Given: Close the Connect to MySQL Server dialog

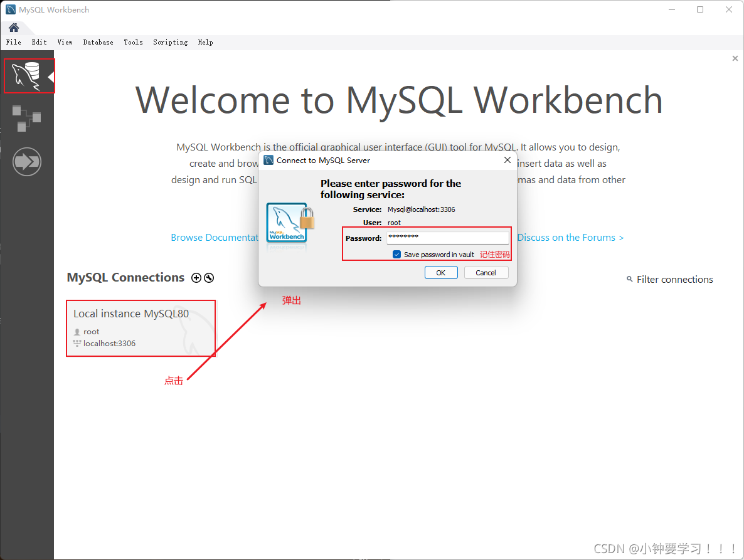Looking at the screenshot, I should click(508, 161).
